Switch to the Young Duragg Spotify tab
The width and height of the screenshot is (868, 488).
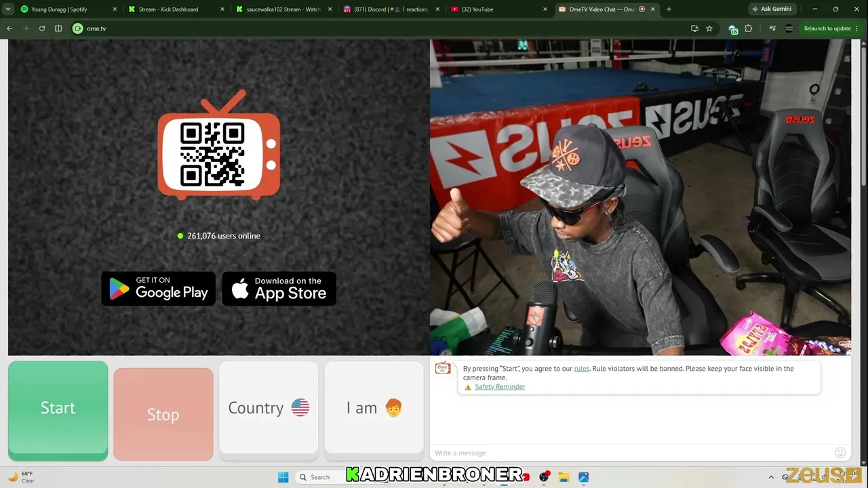click(68, 9)
